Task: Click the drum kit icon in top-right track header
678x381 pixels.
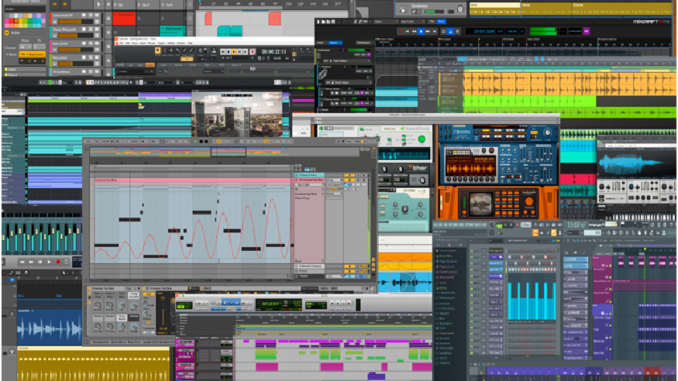Action: point(403,9)
